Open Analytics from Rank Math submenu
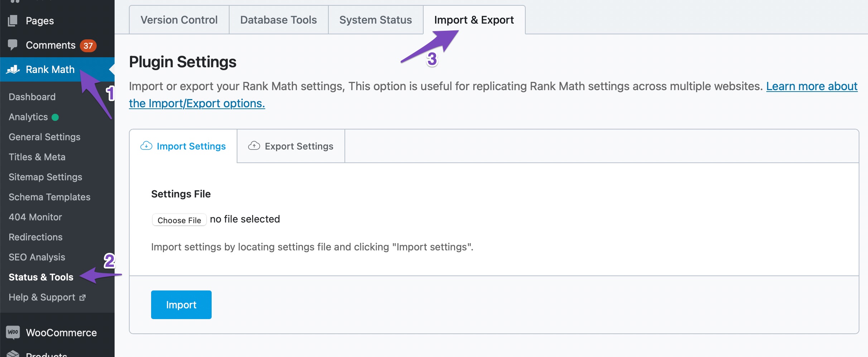The image size is (868, 357). click(x=28, y=117)
